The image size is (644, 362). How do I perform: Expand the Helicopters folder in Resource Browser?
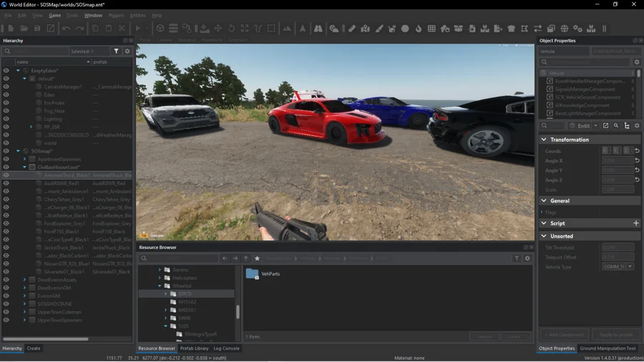tap(160, 278)
